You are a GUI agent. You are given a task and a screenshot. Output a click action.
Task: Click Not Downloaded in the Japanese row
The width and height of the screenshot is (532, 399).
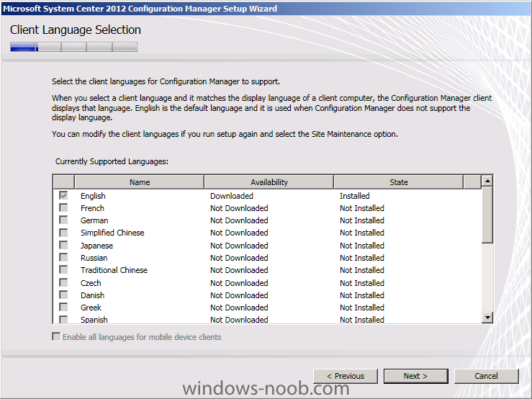tap(239, 246)
